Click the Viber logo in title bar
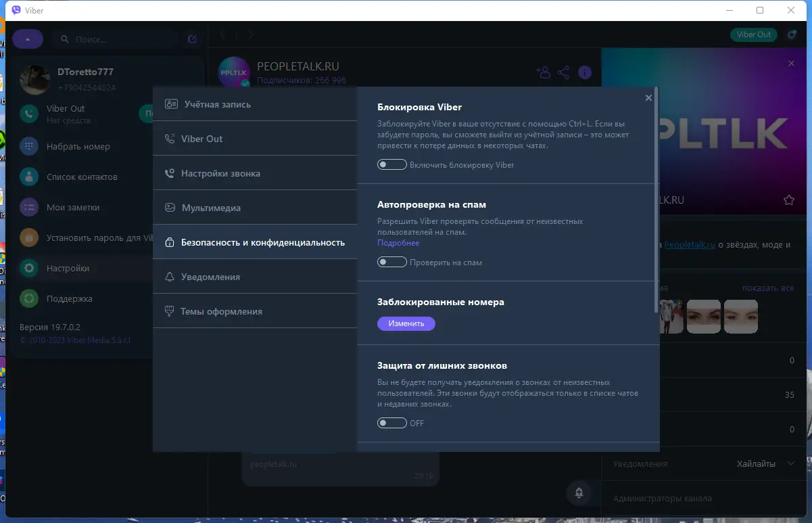812x523 pixels. [16, 10]
